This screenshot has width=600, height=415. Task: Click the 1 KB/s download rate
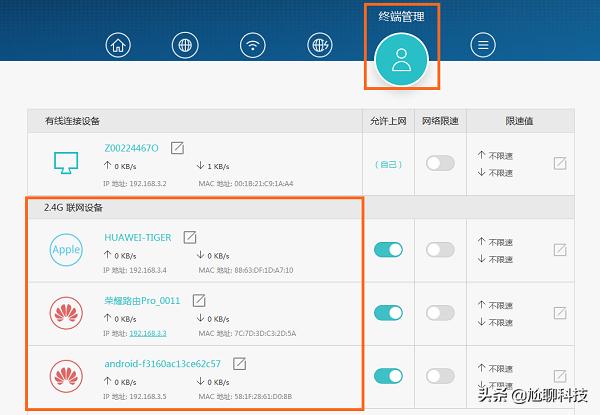point(218,166)
